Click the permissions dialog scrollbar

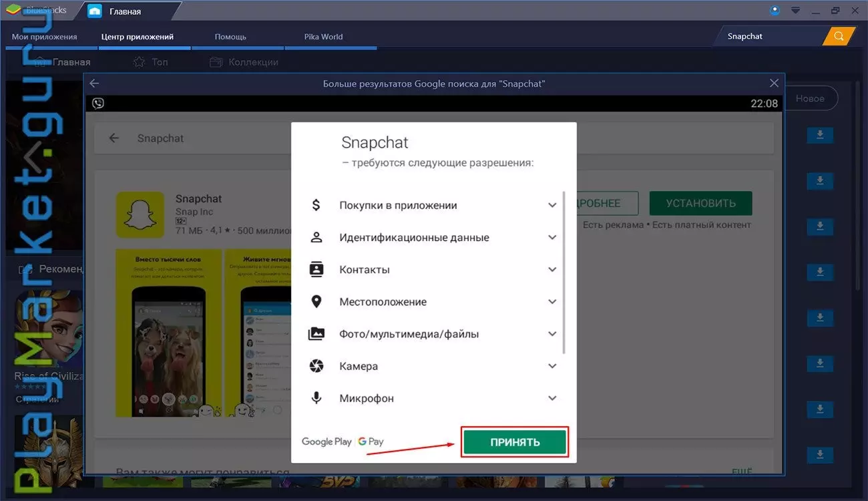(565, 273)
